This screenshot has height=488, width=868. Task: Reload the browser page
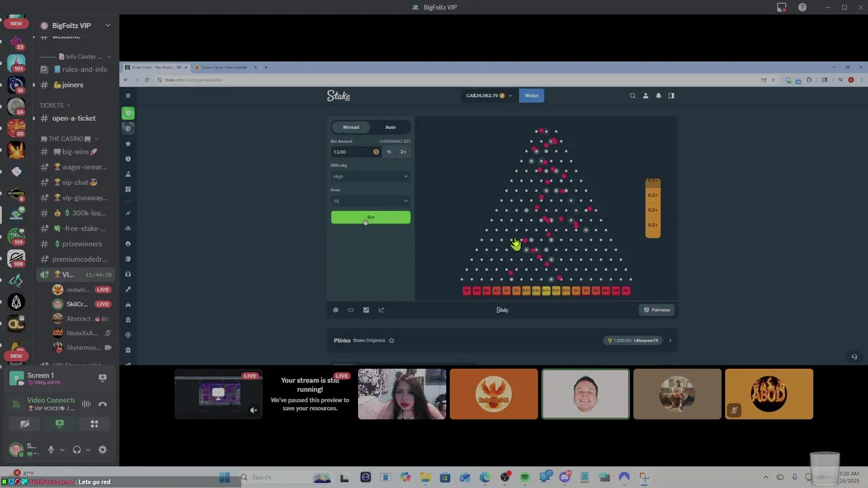coord(146,80)
